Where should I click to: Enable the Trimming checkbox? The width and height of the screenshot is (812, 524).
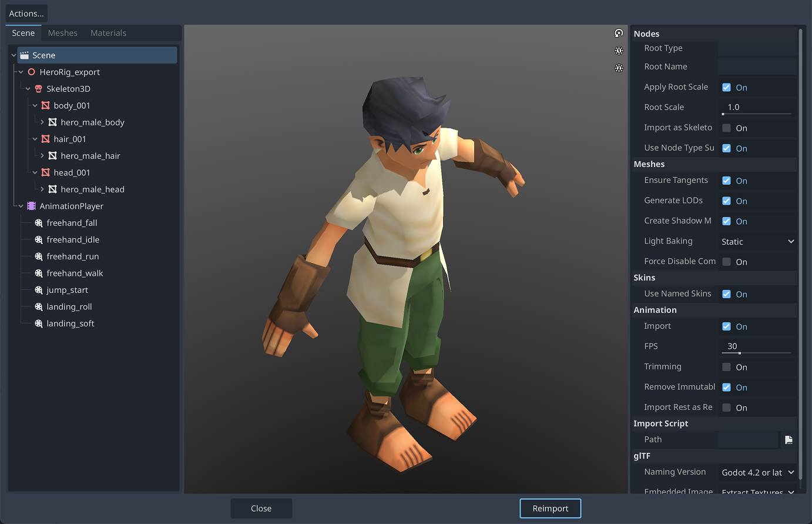[x=726, y=367]
